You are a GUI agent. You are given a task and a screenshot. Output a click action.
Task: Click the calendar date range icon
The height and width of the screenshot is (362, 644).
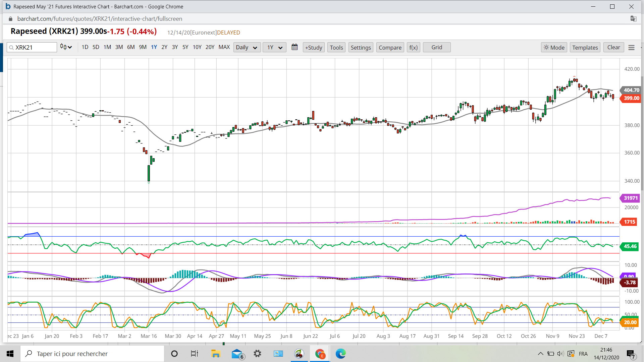coord(294,47)
